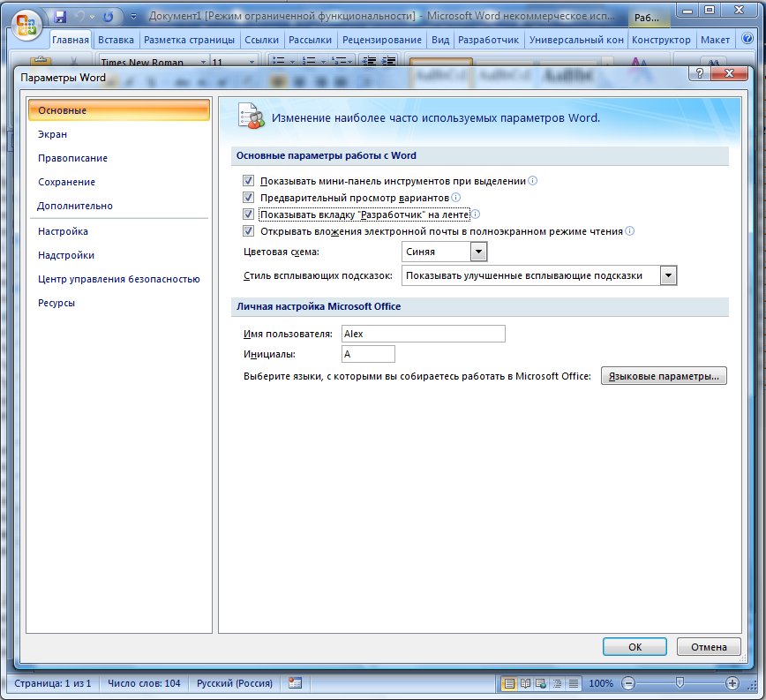Switch to Full Screen Reading view icon
This screenshot has width=766, height=700.
(525, 683)
